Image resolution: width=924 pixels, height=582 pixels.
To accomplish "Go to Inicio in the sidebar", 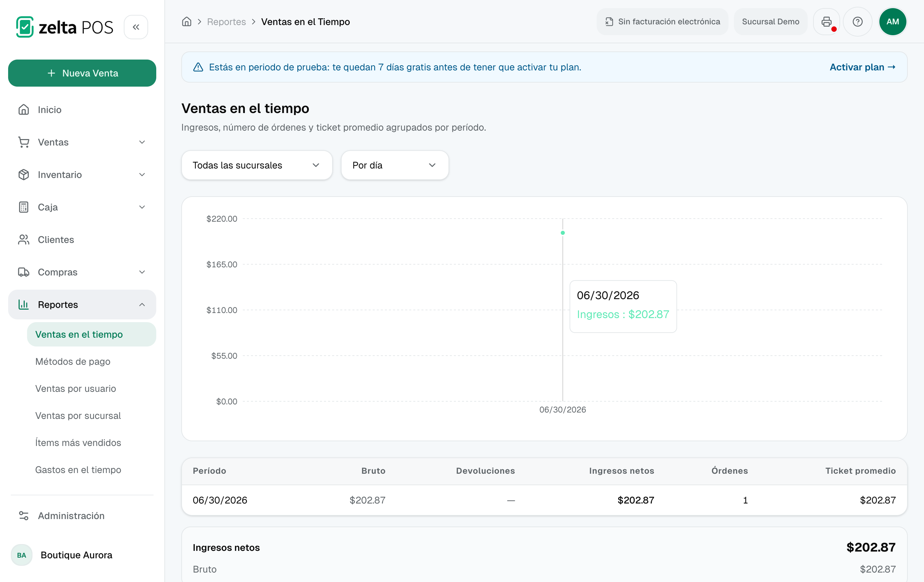I will [82, 110].
